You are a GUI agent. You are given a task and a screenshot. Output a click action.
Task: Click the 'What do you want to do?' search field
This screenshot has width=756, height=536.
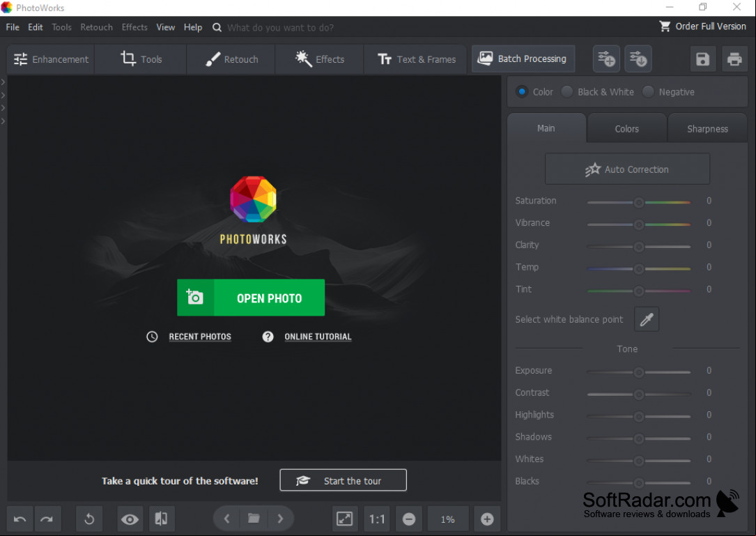click(281, 27)
